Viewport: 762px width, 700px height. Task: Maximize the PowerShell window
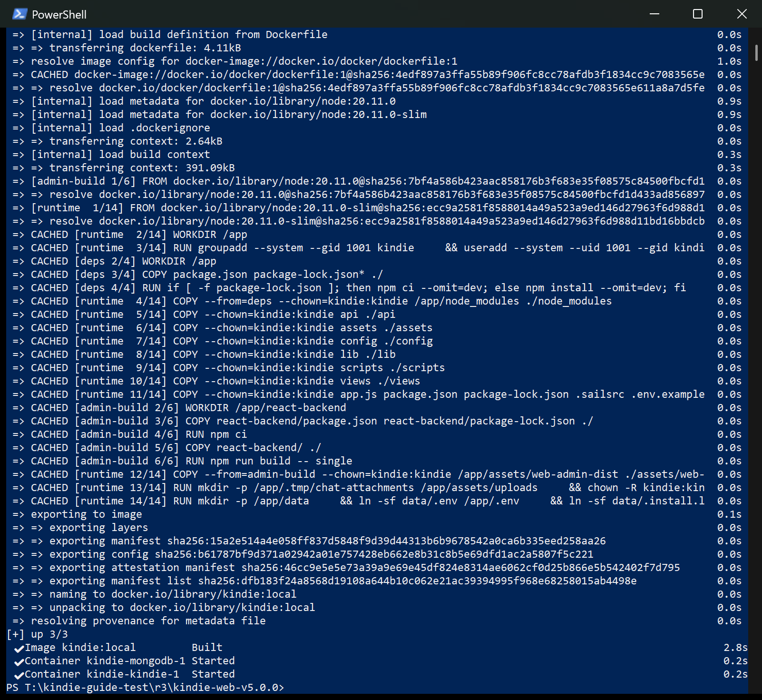pos(698,14)
